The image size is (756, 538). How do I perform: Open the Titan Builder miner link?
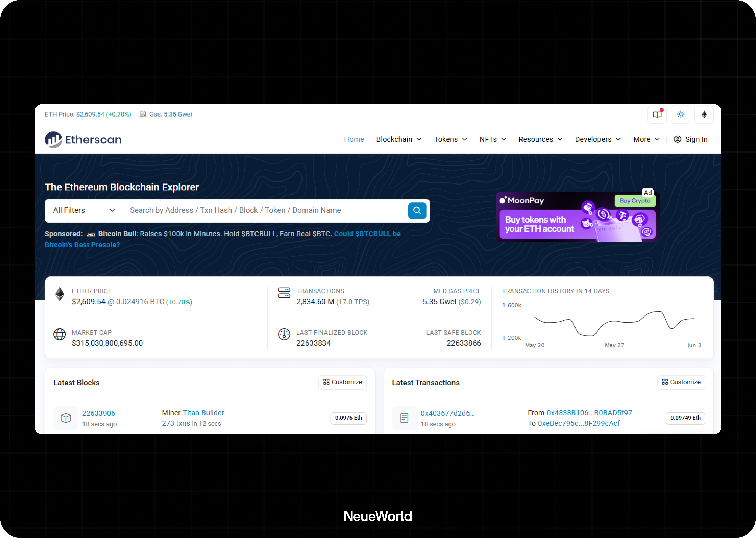coord(203,413)
